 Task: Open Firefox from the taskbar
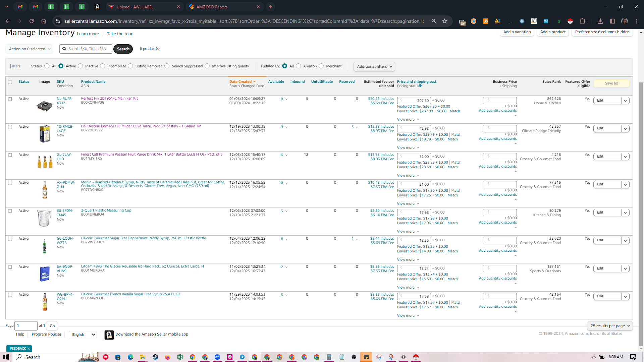click(x=168, y=357)
